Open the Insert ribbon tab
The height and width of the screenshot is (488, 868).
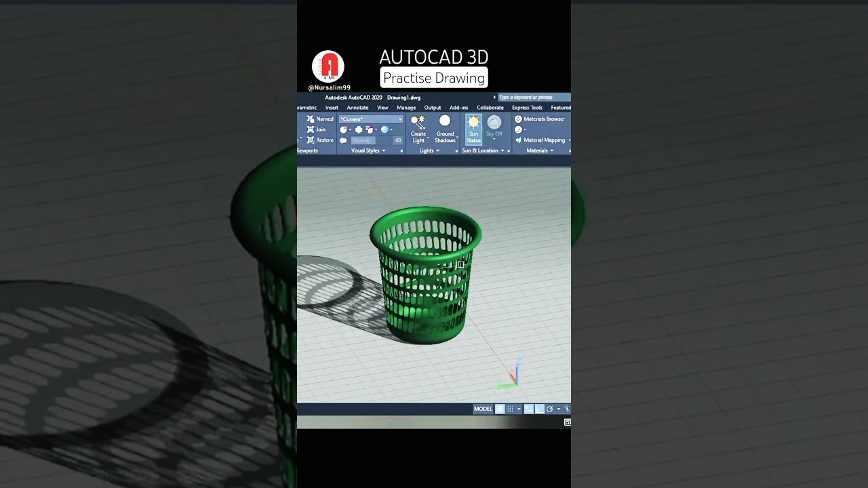(x=332, y=108)
